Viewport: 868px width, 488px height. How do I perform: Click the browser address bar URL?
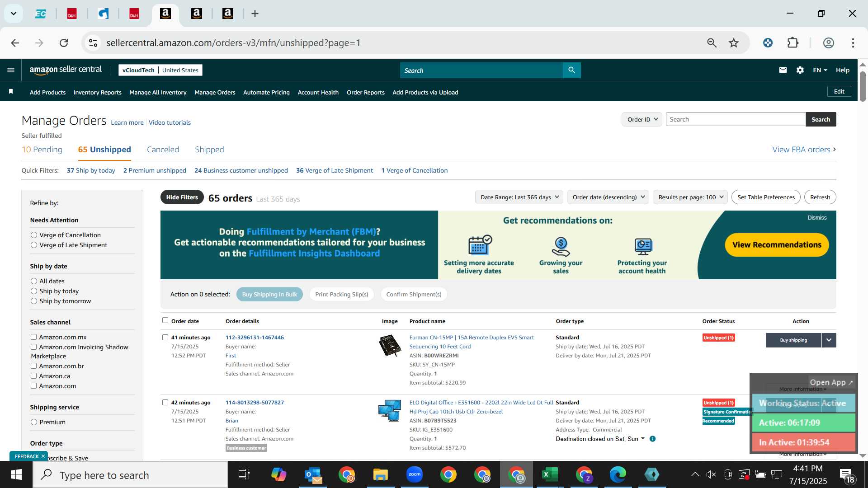pyautogui.click(x=233, y=43)
